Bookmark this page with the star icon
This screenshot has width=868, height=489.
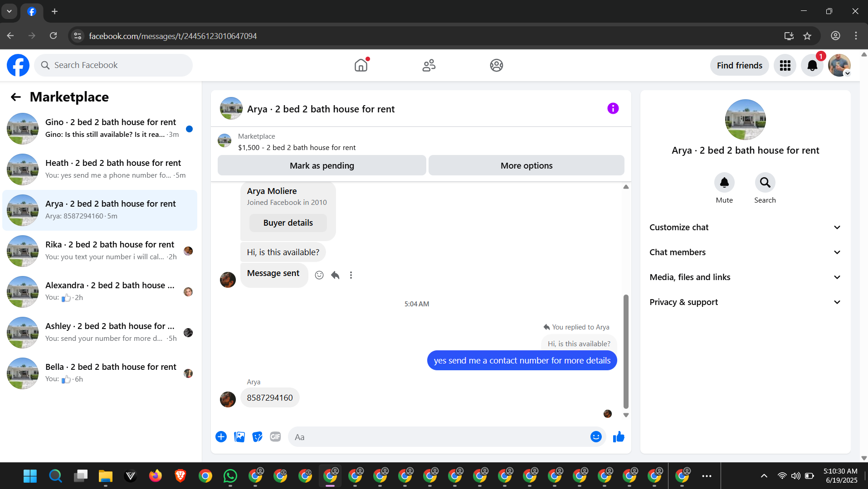pyautogui.click(x=807, y=36)
